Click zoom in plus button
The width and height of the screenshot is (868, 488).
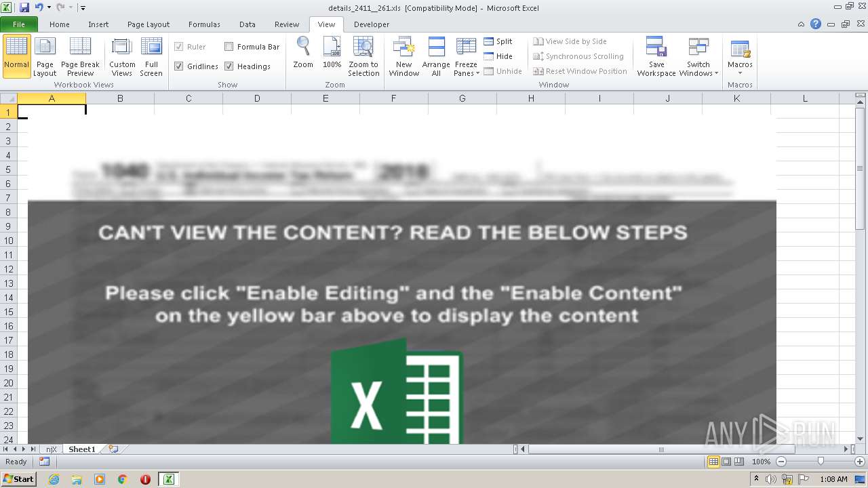click(860, 462)
